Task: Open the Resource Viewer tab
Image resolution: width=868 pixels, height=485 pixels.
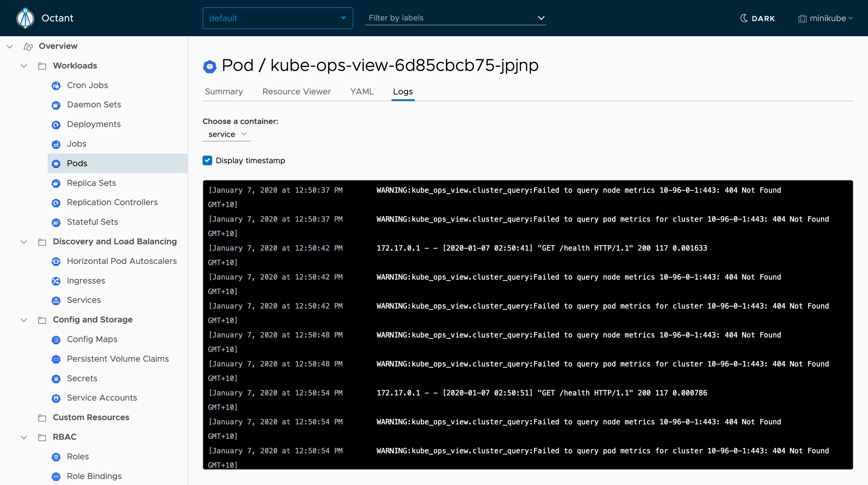Action: tap(296, 92)
